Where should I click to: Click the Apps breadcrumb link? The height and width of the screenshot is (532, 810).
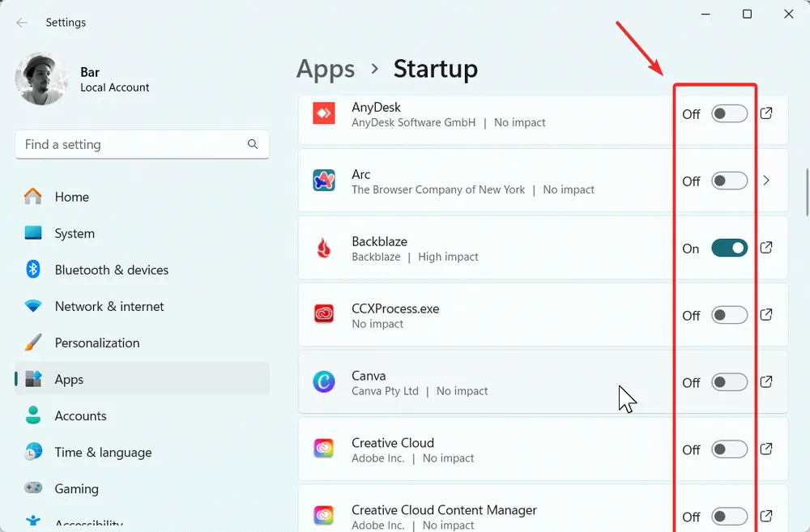(326, 69)
